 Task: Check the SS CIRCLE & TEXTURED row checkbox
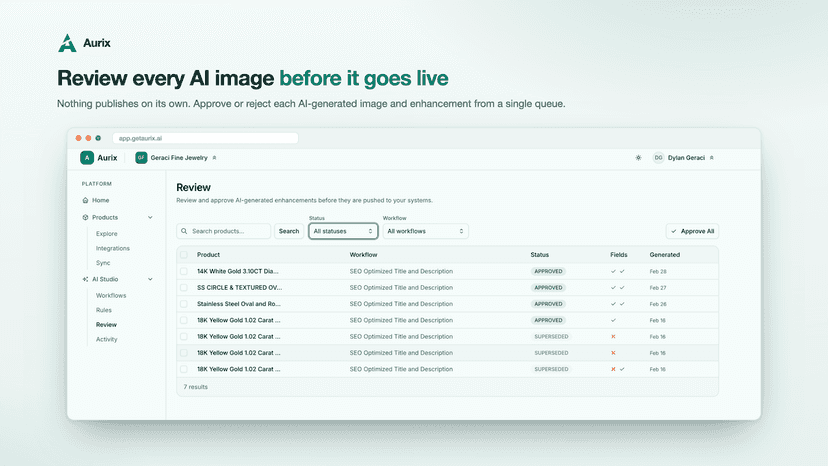click(x=184, y=287)
